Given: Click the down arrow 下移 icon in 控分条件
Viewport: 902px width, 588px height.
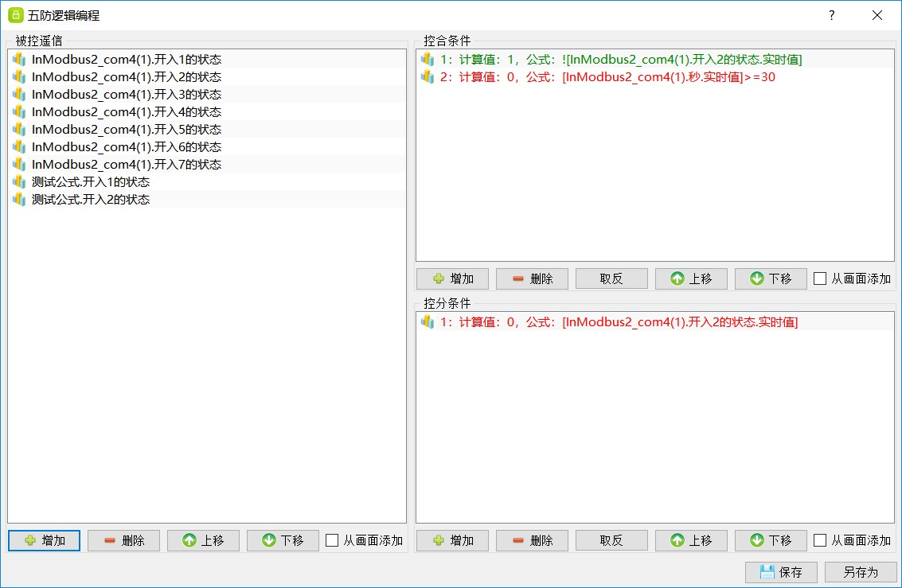Looking at the screenshot, I should click(757, 541).
